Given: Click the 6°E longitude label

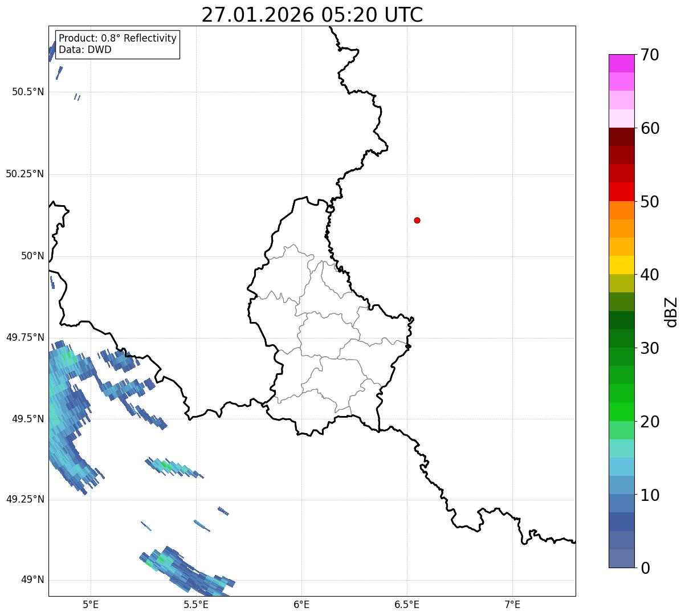Looking at the screenshot, I should (301, 604).
